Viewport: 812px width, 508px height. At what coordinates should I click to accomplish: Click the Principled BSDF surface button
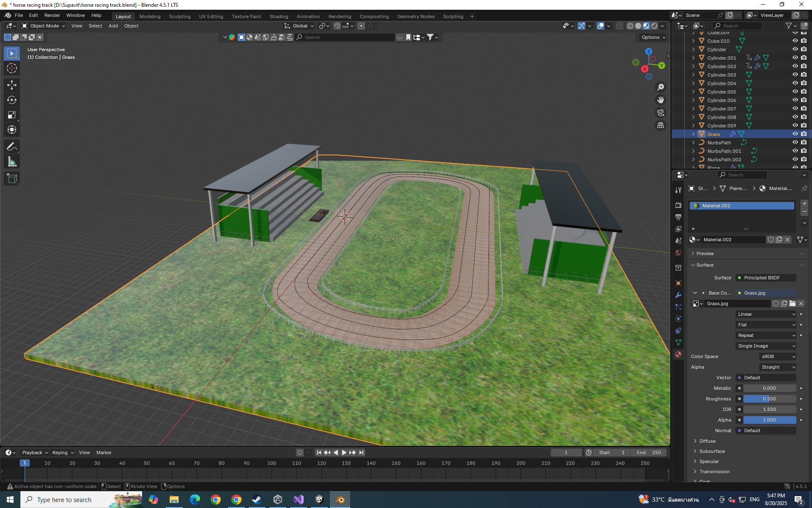click(x=766, y=278)
